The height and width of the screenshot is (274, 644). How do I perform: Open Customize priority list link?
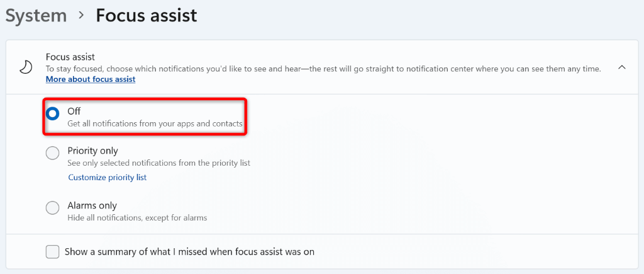[107, 178]
